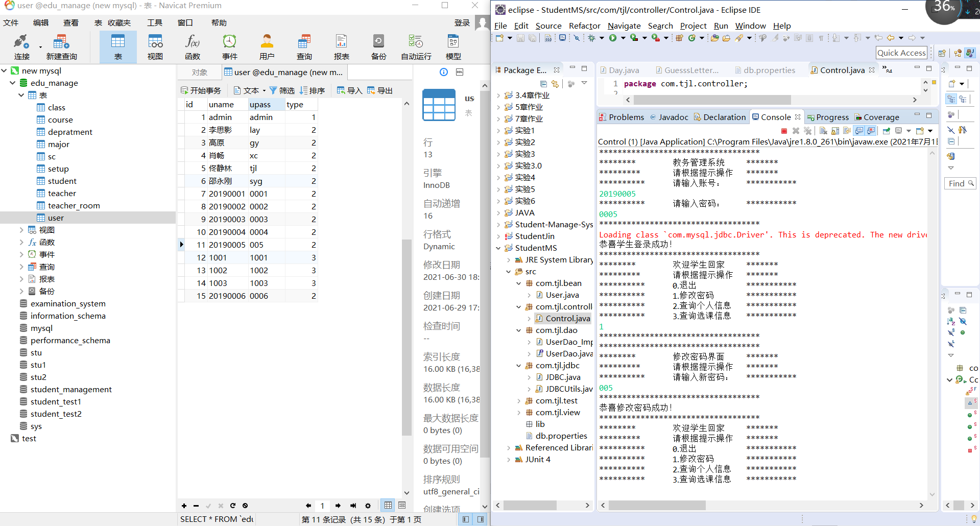Open Navicat Function (函数) toolbar icon
This screenshot has height=526, width=980.
pyautogui.click(x=193, y=46)
